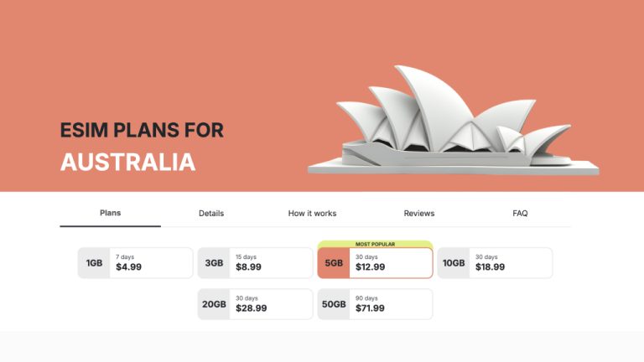Screen dimensions: 644x362
Task: Go to the How it works tab
Action: [x=312, y=214]
